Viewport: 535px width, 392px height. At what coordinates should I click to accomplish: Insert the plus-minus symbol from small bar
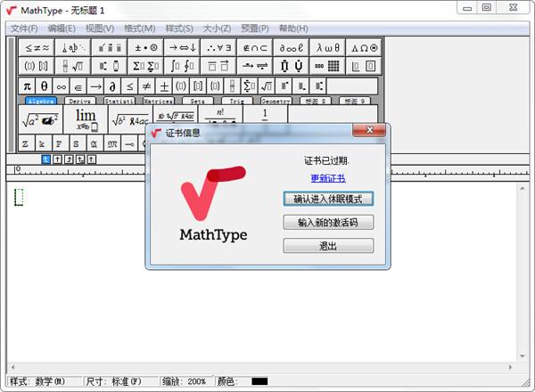click(x=164, y=86)
